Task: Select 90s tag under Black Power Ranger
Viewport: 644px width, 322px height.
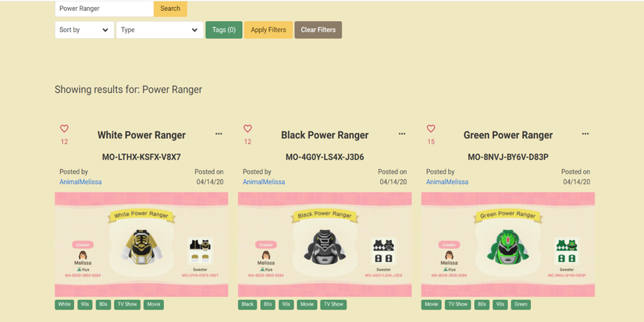Action: [286, 304]
